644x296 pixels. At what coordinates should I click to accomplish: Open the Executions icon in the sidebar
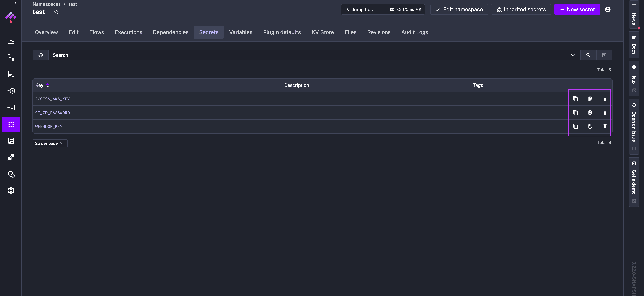(x=11, y=91)
